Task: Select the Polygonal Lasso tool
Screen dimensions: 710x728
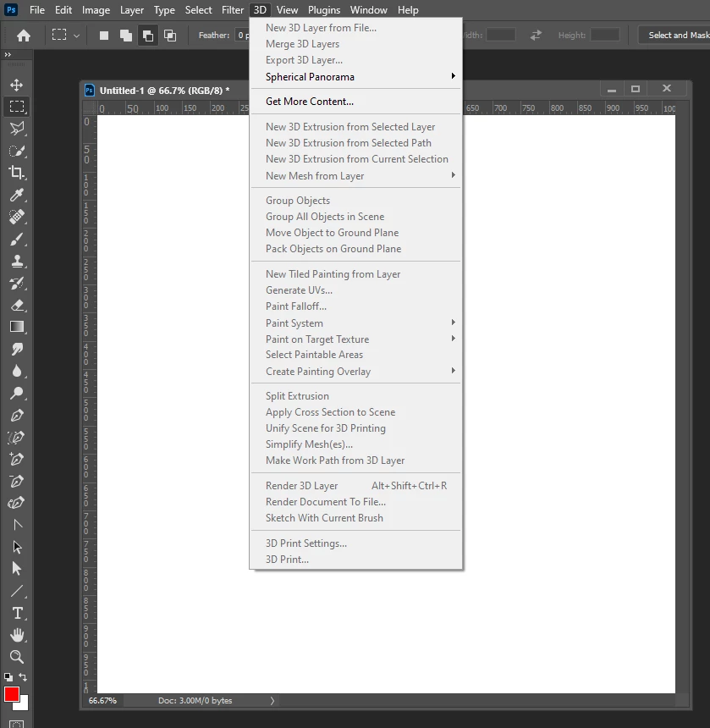Action: [17, 128]
